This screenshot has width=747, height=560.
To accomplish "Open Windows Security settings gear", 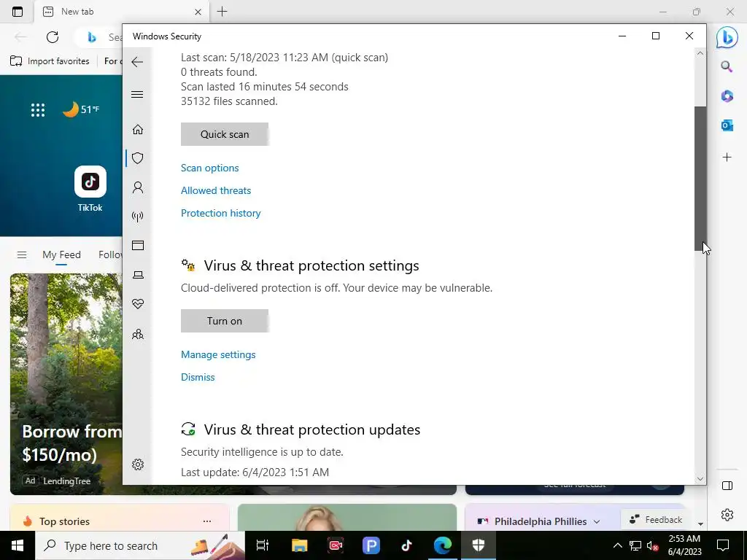I will (x=138, y=464).
